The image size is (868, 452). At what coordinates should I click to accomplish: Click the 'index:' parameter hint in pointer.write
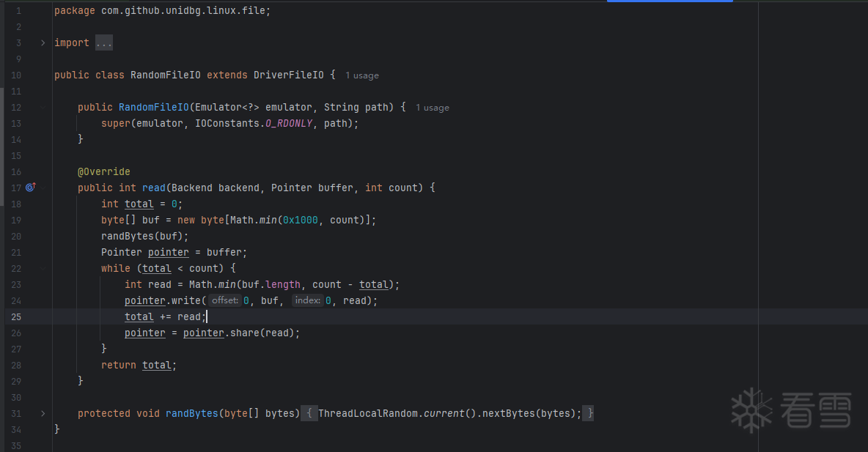[x=308, y=300]
